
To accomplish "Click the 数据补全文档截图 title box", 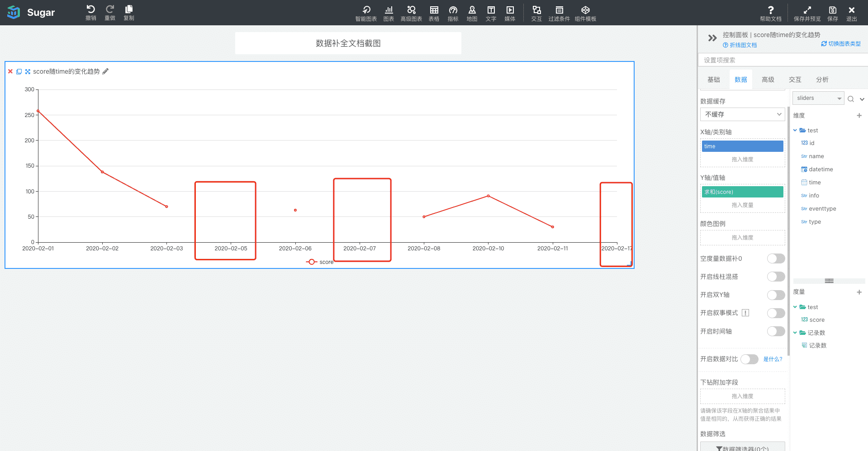I will [x=348, y=43].
